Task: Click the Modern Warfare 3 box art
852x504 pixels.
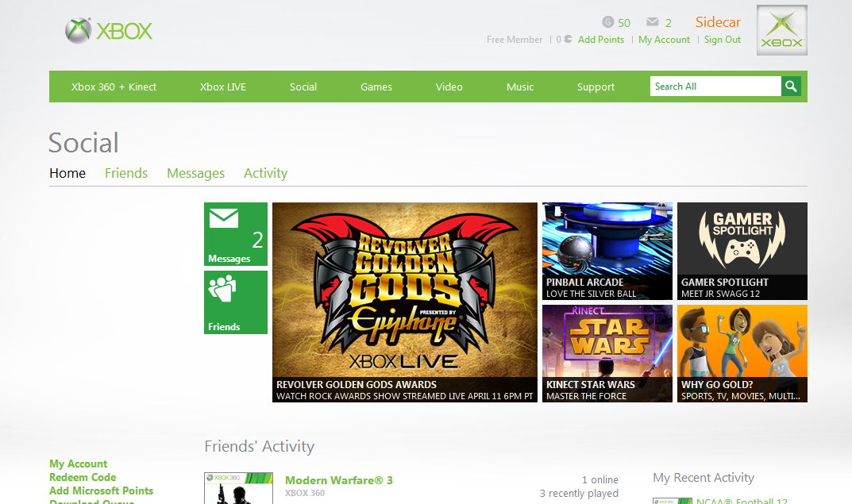Action: tap(238, 488)
